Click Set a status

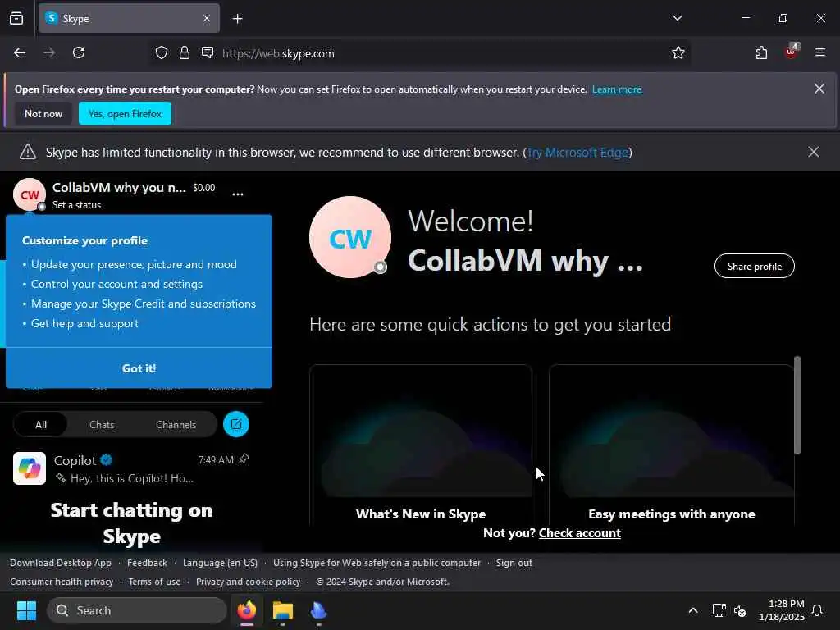click(x=76, y=205)
